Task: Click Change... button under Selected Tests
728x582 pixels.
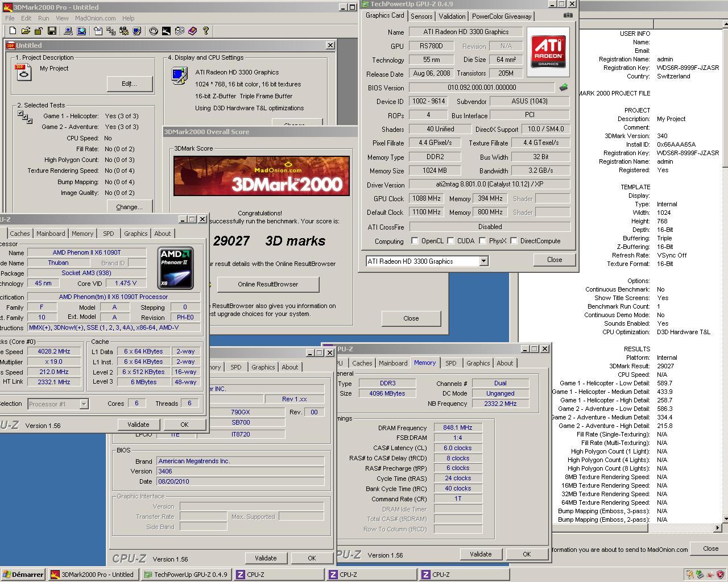Action: click(x=130, y=207)
